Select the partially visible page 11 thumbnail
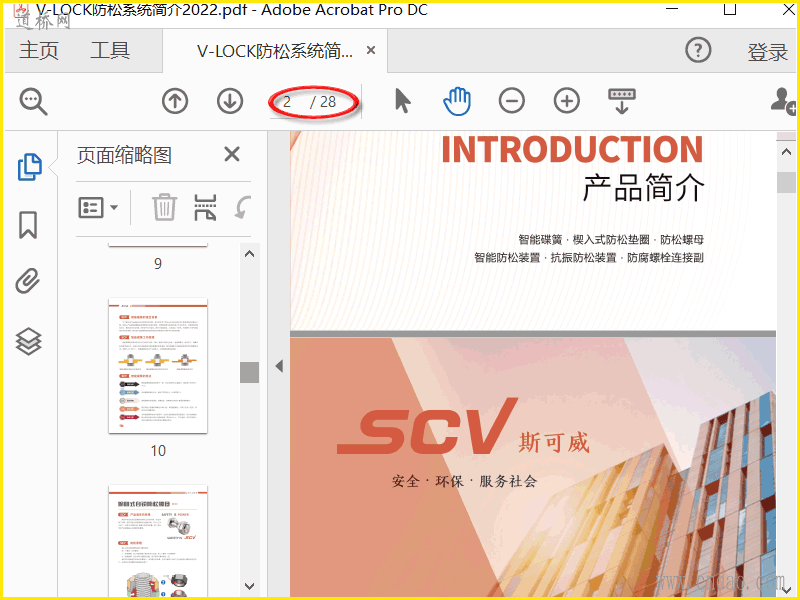Image resolution: width=800 pixels, height=600 pixels. 158,541
